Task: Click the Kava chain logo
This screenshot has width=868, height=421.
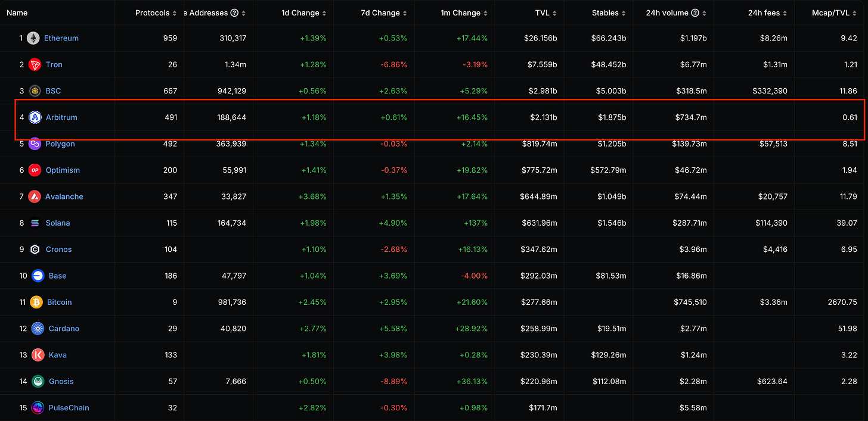Action: coord(38,355)
